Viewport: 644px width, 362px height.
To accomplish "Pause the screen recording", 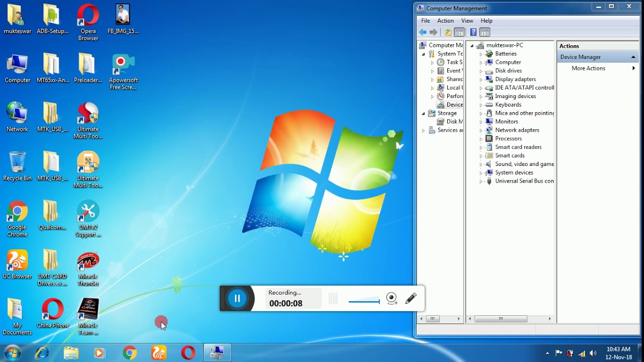I will coord(237,298).
